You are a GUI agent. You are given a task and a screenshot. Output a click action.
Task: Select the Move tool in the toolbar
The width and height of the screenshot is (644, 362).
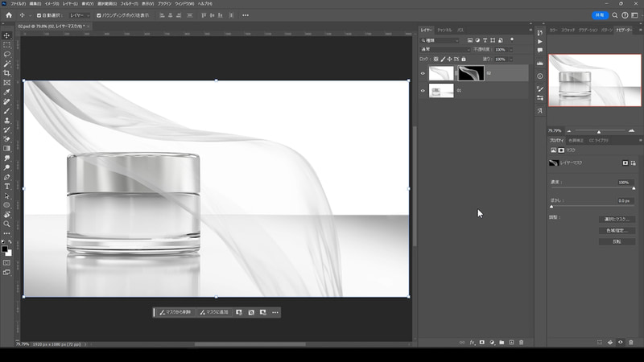pos(7,35)
